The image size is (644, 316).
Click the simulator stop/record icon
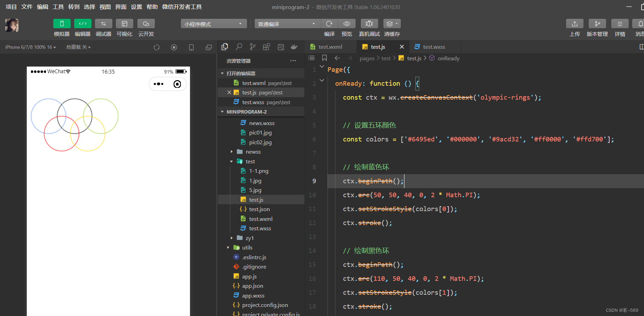coord(174,47)
